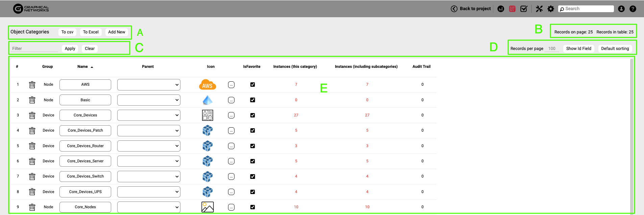Uncheck IsFavorite for the AWS row
644x215 pixels.
coord(252,85)
